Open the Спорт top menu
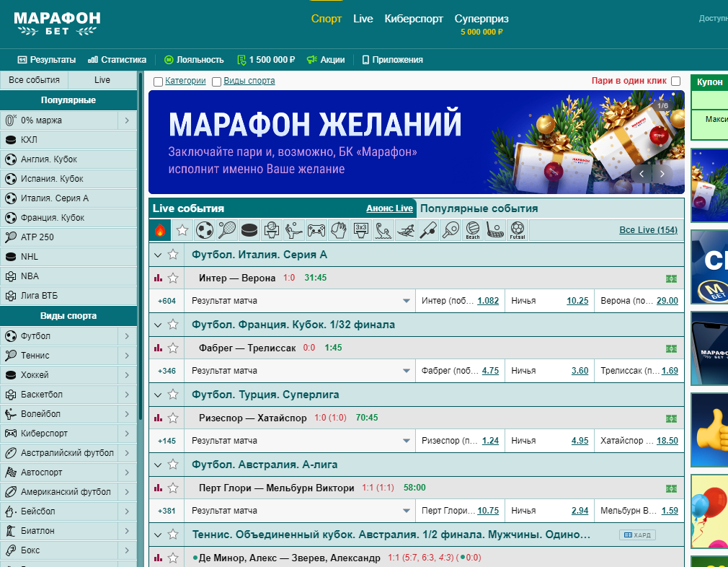 [327, 19]
